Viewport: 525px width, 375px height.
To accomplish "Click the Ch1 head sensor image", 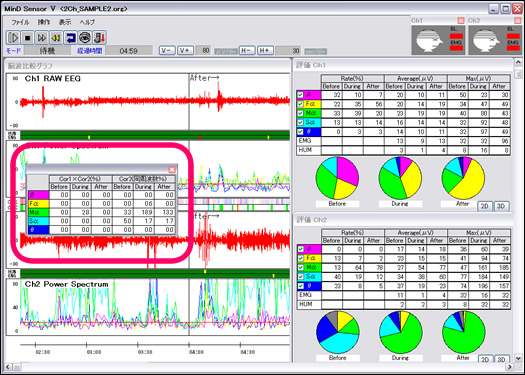I will (x=429, y=40).
